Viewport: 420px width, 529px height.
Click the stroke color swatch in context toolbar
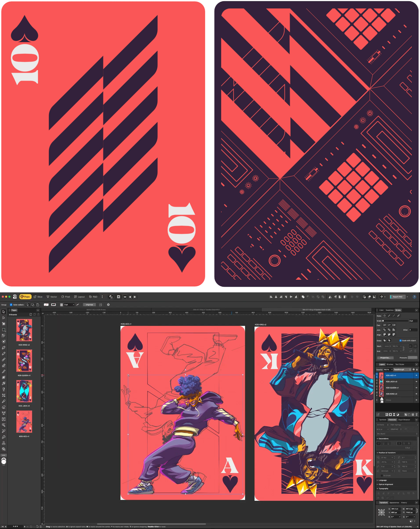click(x=53, y=305)
